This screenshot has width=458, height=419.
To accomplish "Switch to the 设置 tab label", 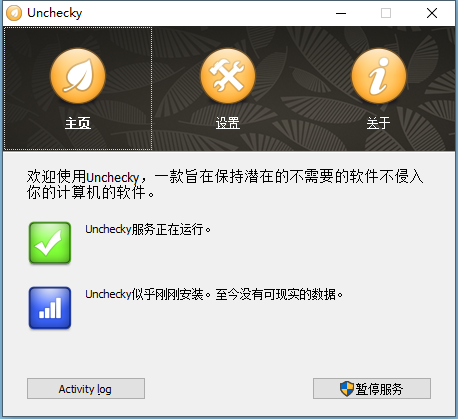I will coord(228,123).
